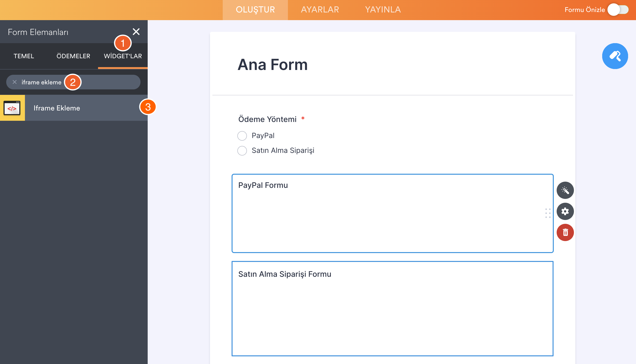Delete PayPal Formu with red trash icon
This screenshot has height=364, width=636.
coord(565,232)
